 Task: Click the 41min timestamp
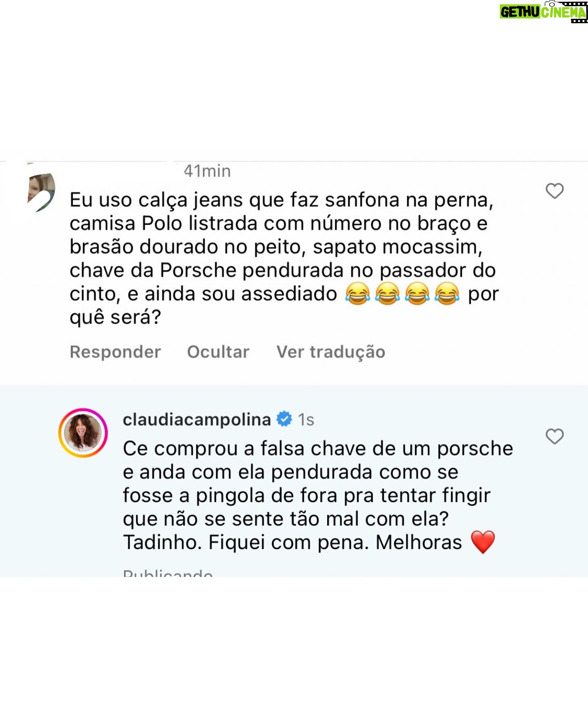[207, 171]
